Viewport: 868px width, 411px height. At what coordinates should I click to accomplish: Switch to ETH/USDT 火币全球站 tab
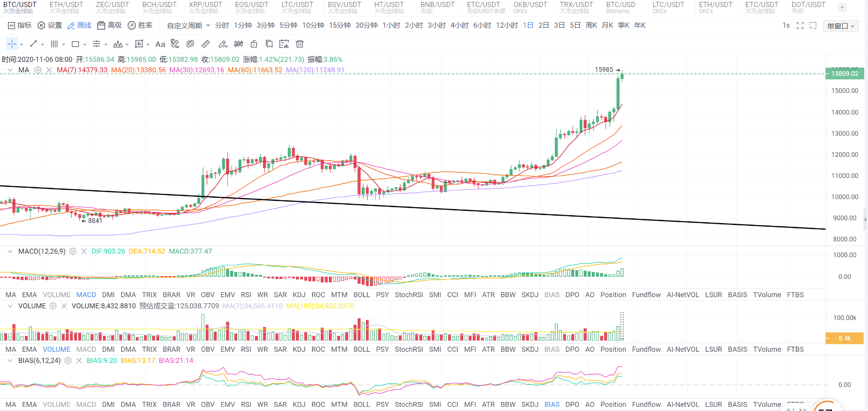[66, 8]
